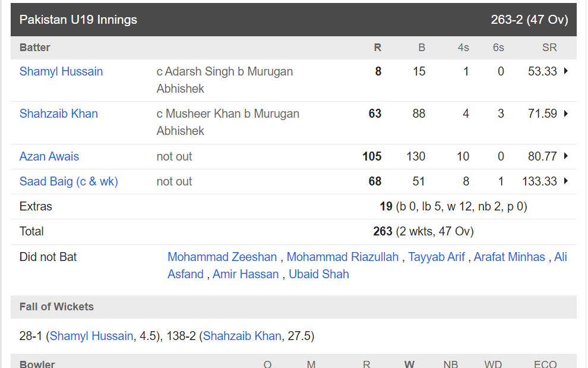This screenshot has height=368, width=588.
Task: Select the SR column header
Action: 549,48
